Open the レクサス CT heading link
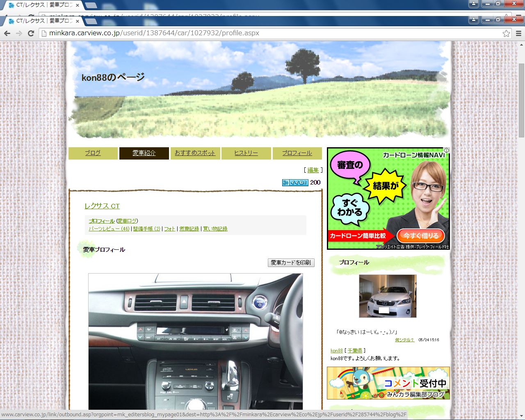Image resolution: width=525 pixels, height=420 pixels. [102, 206]
